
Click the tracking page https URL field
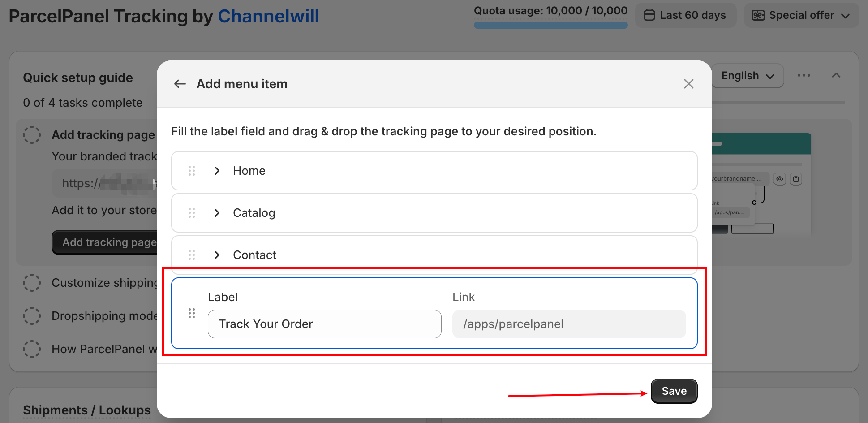pyautogui.click(x=104, y=183)
